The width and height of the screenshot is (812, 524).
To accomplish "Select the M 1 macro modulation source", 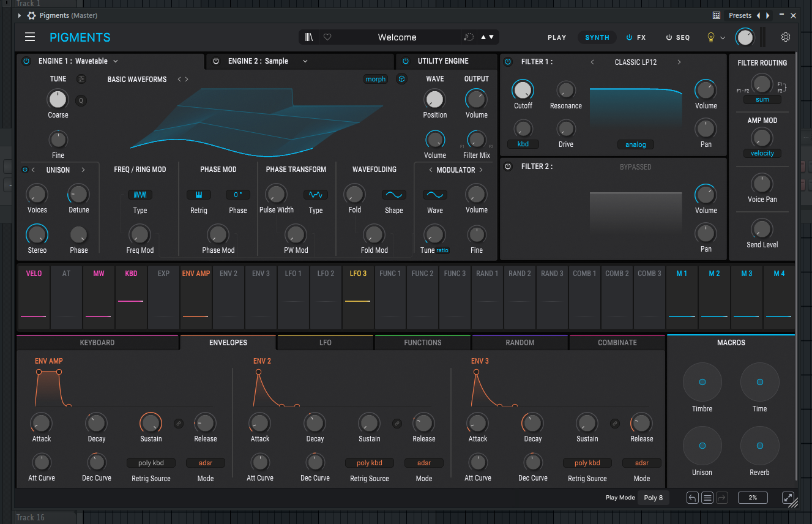I will tap(682, 297).
